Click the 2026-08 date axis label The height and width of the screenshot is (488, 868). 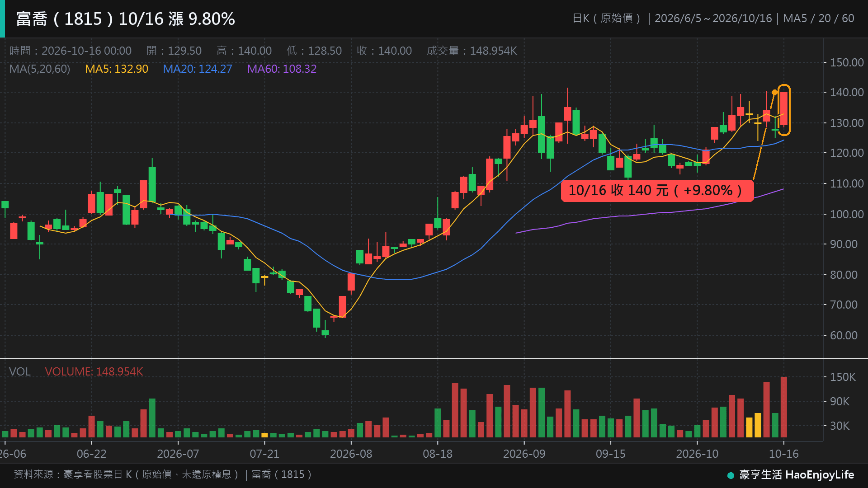(351, 454)
